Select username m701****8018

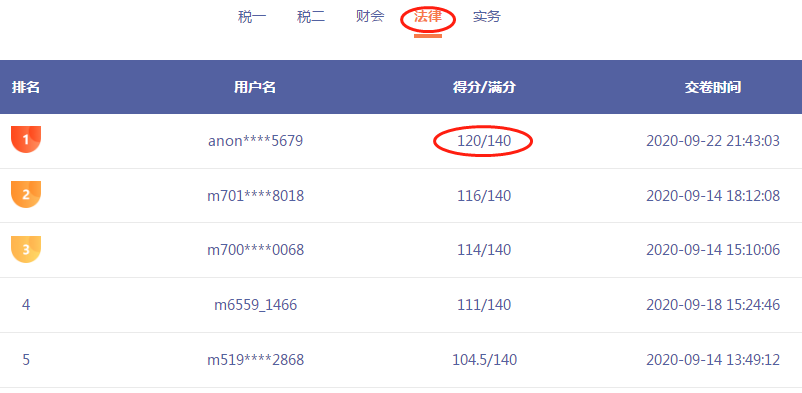pos(255,195)
